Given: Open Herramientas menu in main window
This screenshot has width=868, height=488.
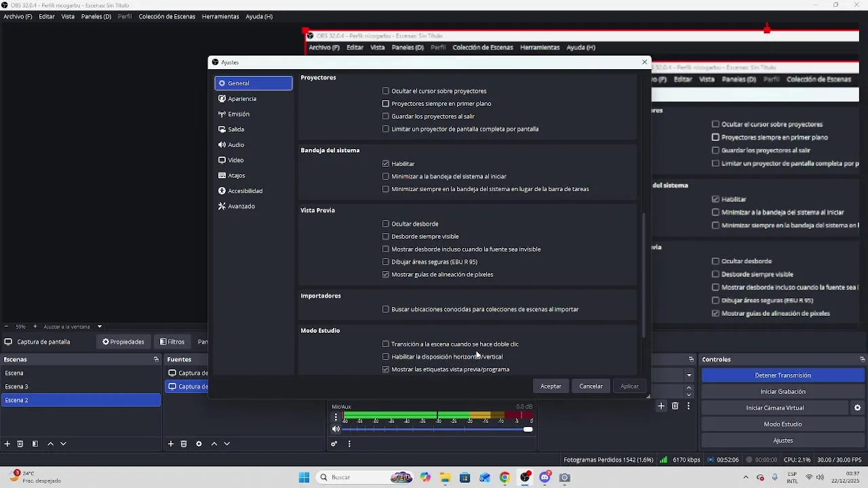Looking at the screenshot, I should pos(220,16).
